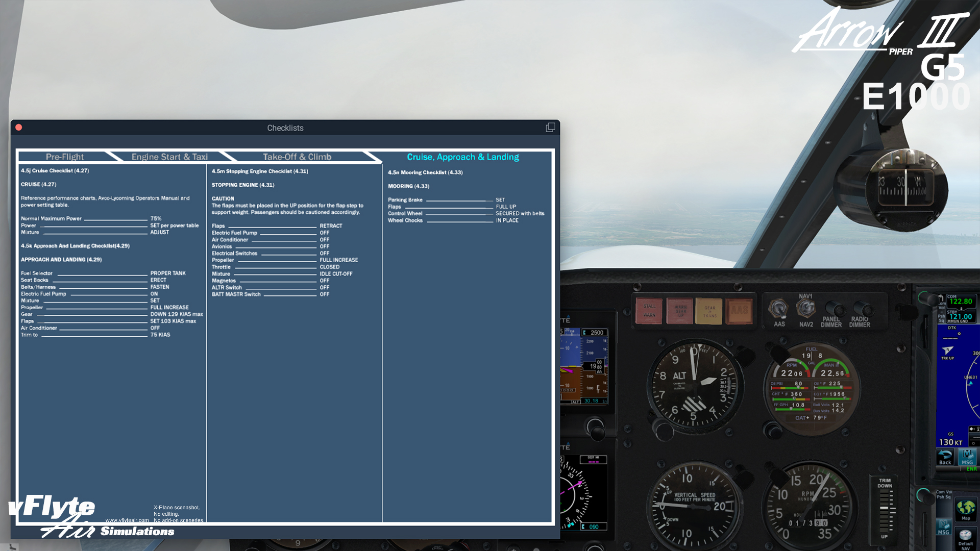Open the Engine Start & Taxi tab
This screenshot has width=980, height=551.
point(169,157)
